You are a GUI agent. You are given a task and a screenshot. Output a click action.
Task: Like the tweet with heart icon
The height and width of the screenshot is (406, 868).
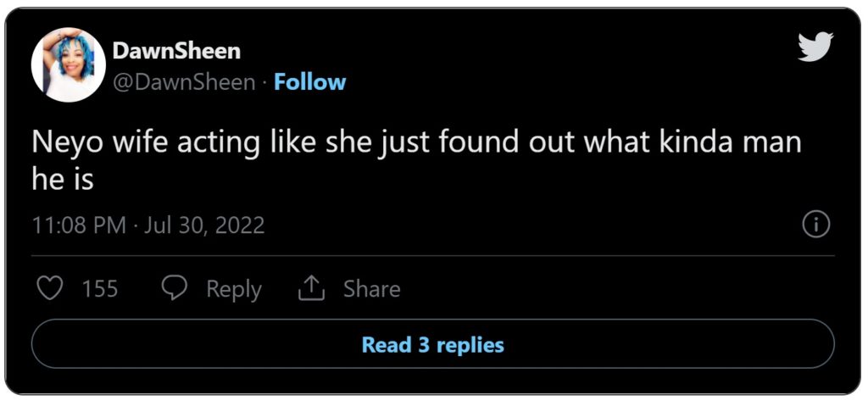pyautogui.click(x=49, y=288)
